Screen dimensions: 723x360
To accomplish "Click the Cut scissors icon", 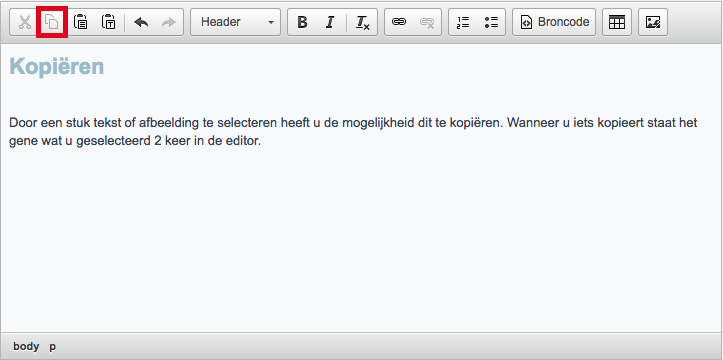I will click(x=24, y=22).
